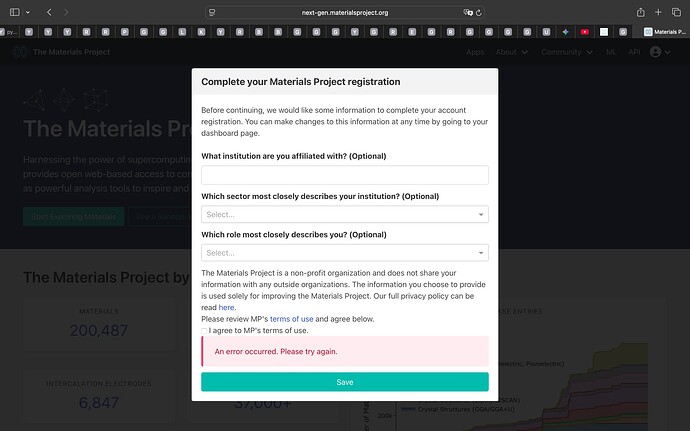Click the green Save button
690x431 pixels.
coord(344,382)
